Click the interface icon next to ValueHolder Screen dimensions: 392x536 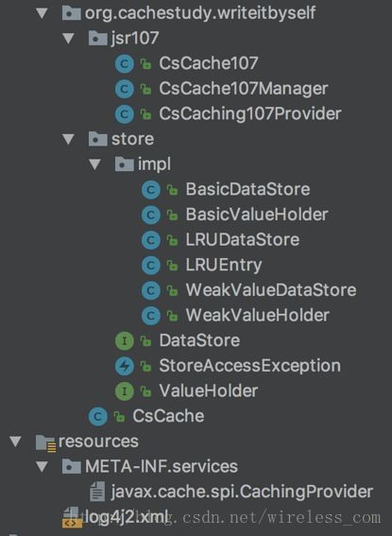[x=124, y=391]
